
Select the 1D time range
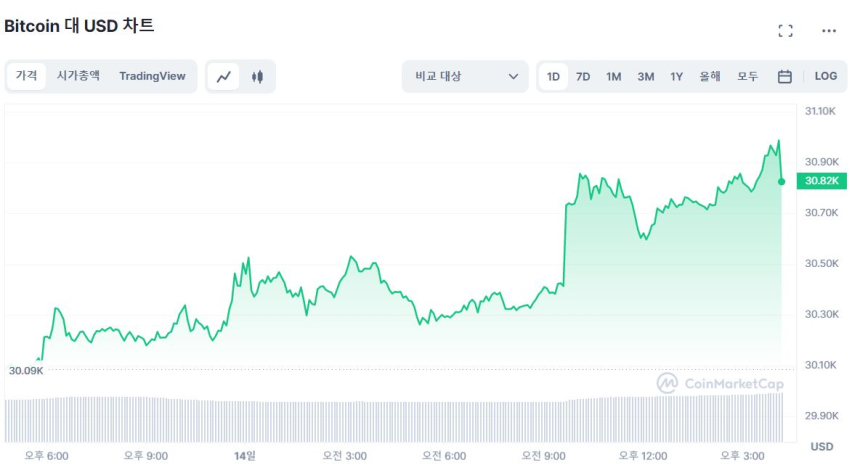553,76
